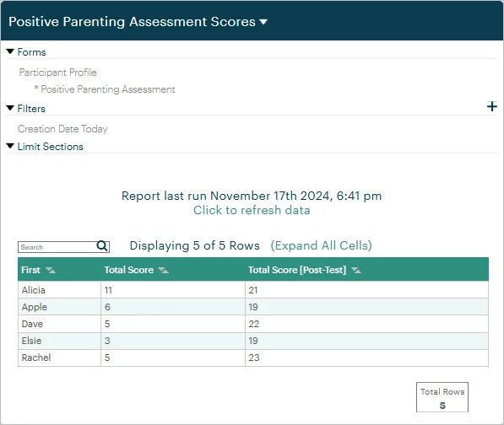
Task: Collapse the Limit Sections triangle
Action: click(10, 146)
